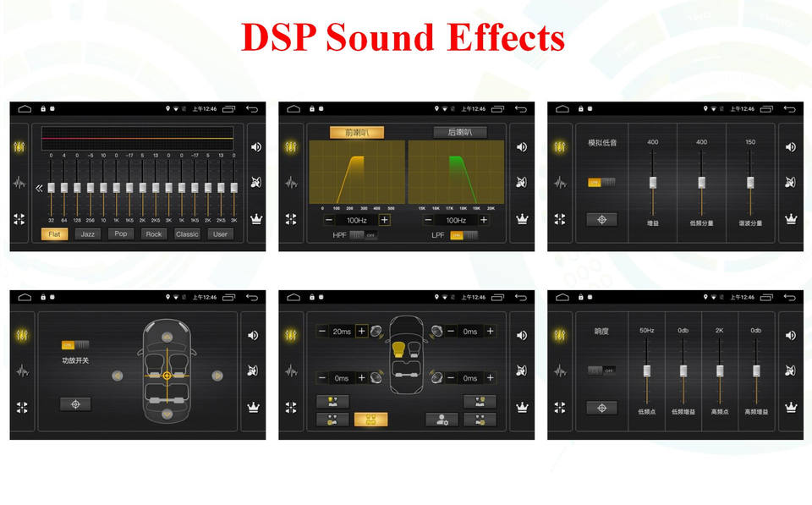812x505 pixels.
Task: Select the Rock equalizer preset
Action: pyautogui.click(x=154, y=234)
